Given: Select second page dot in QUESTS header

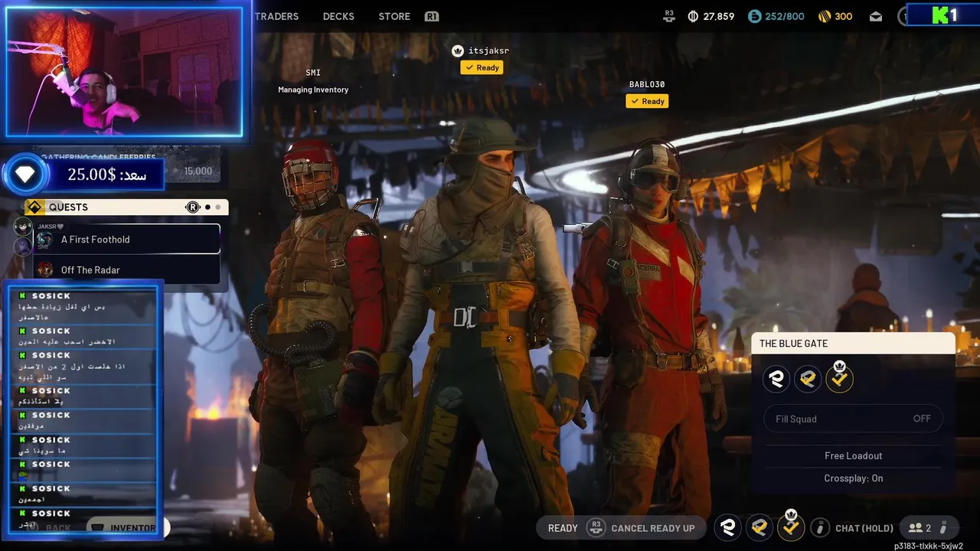Looking at the screenshot, I should pos(217,207).
